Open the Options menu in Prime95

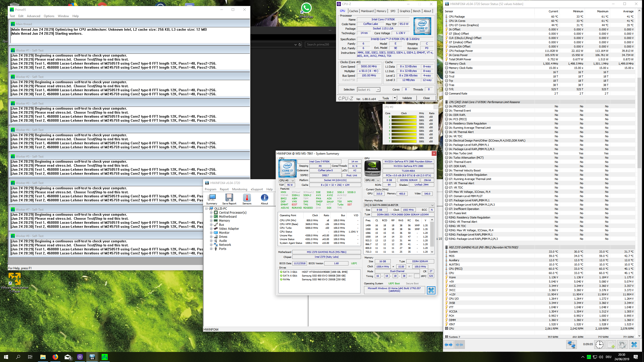(49, 16)
